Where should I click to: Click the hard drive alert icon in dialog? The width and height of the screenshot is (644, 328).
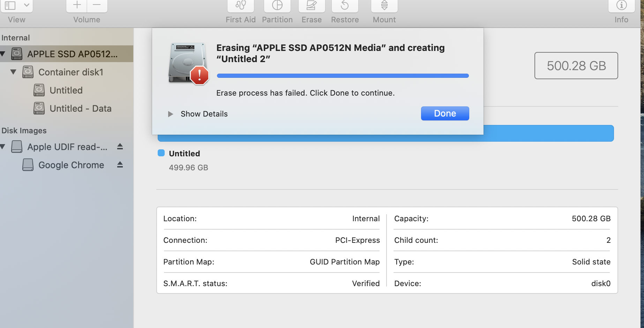click(189, 64)
